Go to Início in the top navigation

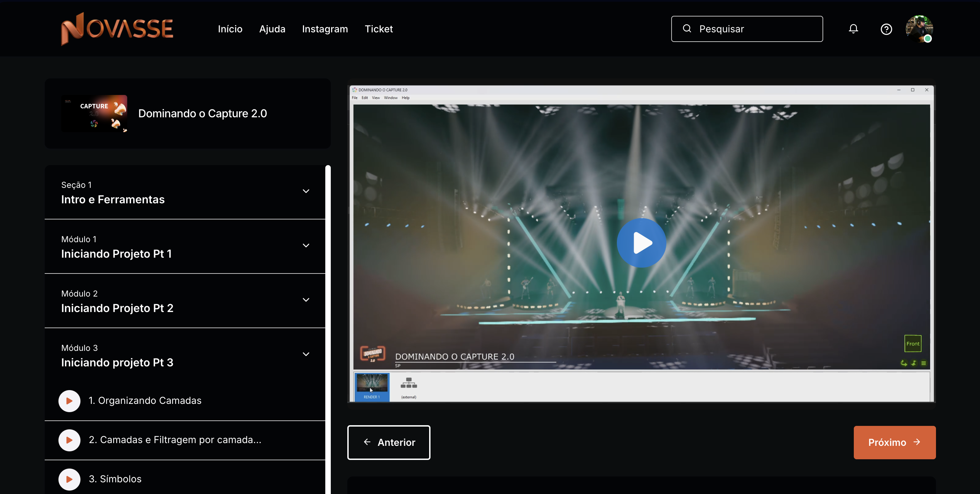pos(230,29)
